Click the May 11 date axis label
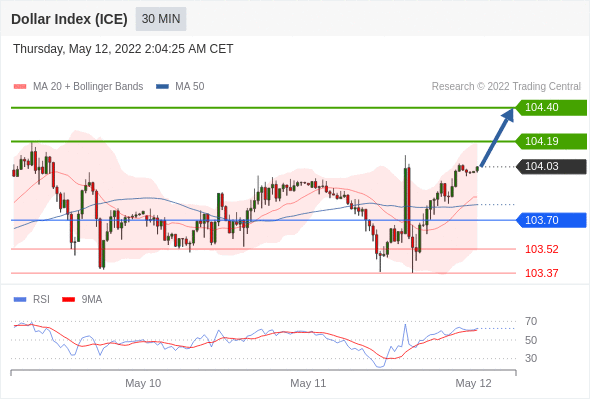Viewport: 590px width, 400px height. [x=308, y=383]
